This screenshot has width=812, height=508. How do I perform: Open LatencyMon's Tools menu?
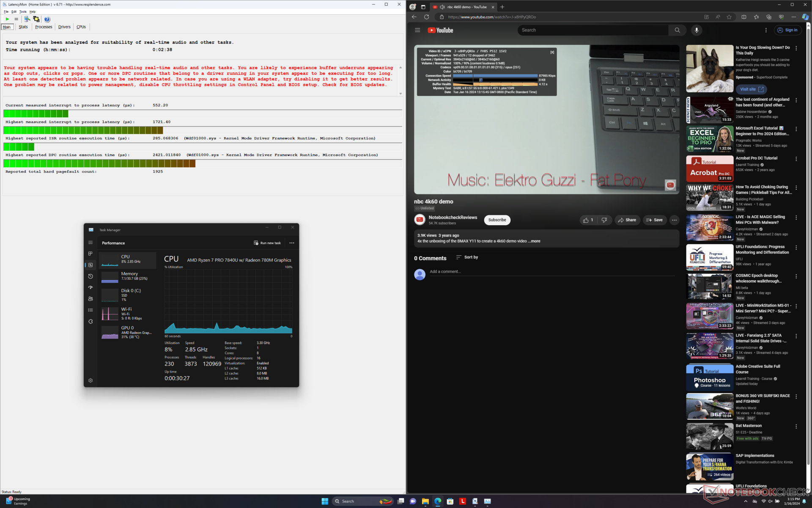click(x=23, y=12)
